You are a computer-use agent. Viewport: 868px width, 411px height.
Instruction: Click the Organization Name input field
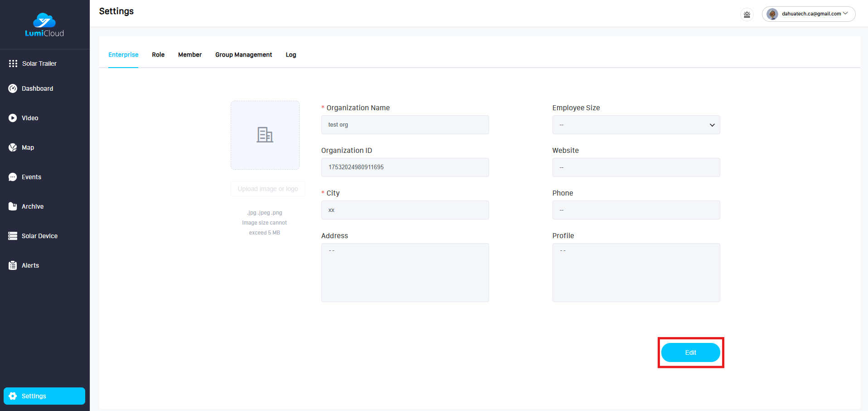coord(405,125)
